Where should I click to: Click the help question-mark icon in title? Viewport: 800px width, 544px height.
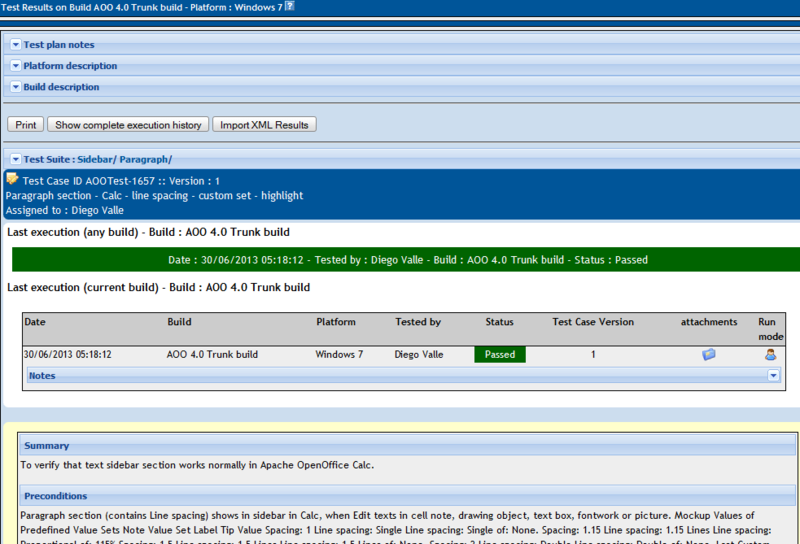point(289,6)
